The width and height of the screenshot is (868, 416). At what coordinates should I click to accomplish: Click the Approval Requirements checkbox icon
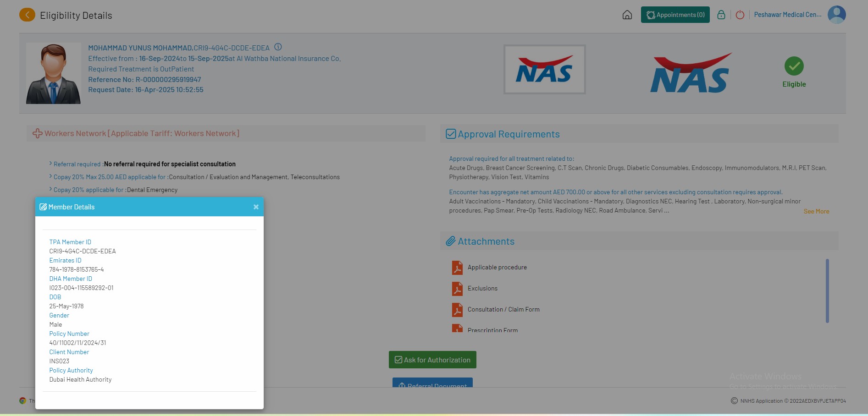pos(451,134)
